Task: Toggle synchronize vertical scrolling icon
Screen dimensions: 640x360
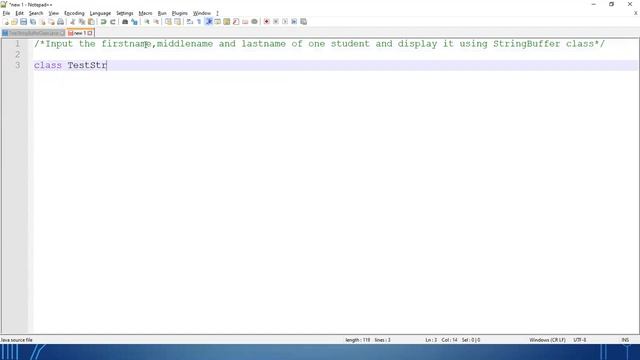Action: pyautogui.click(x=168, y=22)
